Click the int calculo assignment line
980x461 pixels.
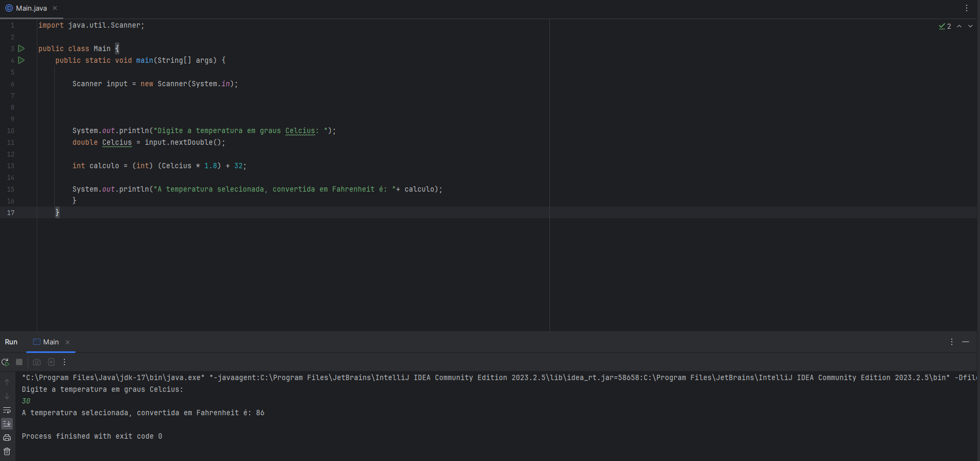tap(159, 166)
